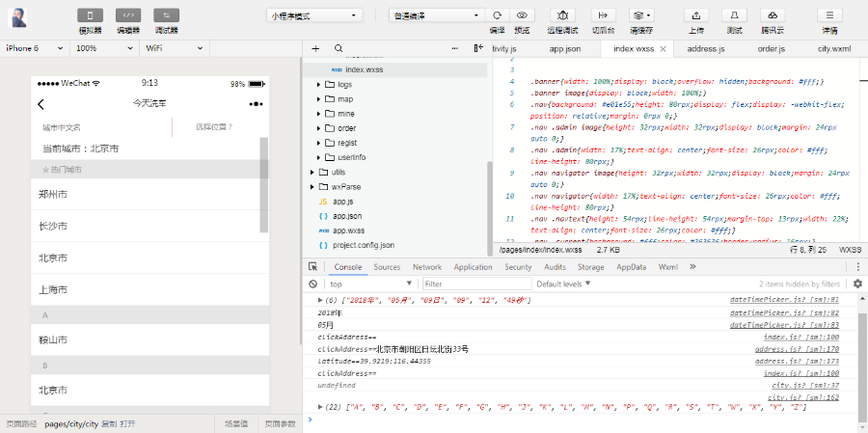
Task: Click the 编译 compile refresh icon
Action: 498,15
